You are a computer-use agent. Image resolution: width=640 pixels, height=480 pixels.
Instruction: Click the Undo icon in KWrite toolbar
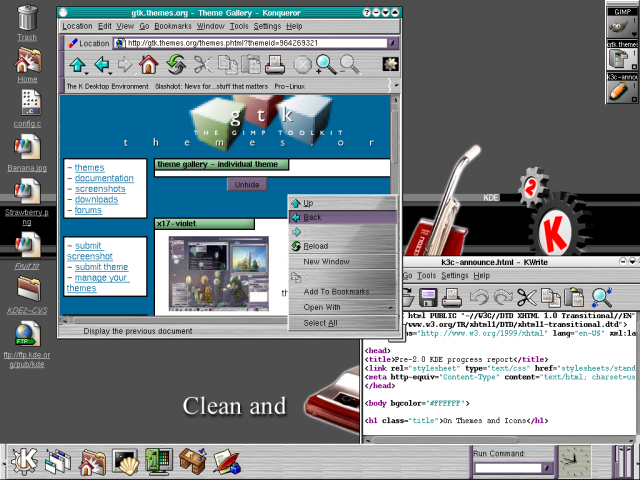tap(478, 296)
